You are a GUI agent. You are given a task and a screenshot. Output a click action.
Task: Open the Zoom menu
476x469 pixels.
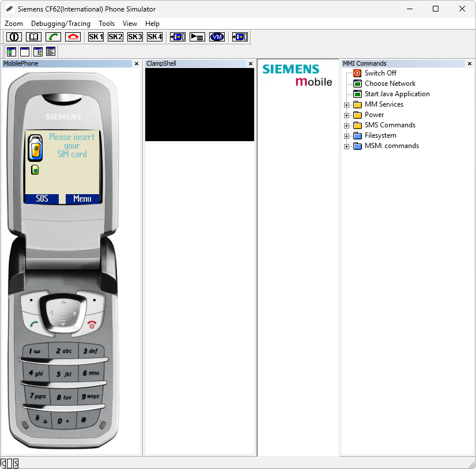click(14, 24)
